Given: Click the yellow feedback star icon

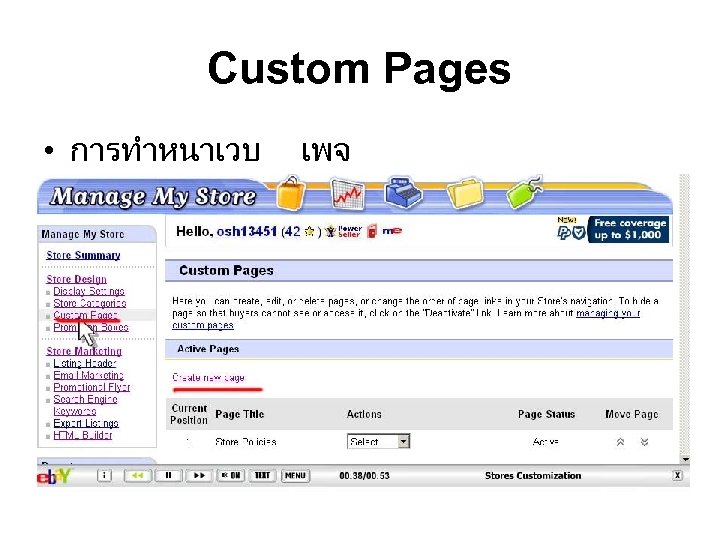Looking at the screenshot, I should (309, 231).
